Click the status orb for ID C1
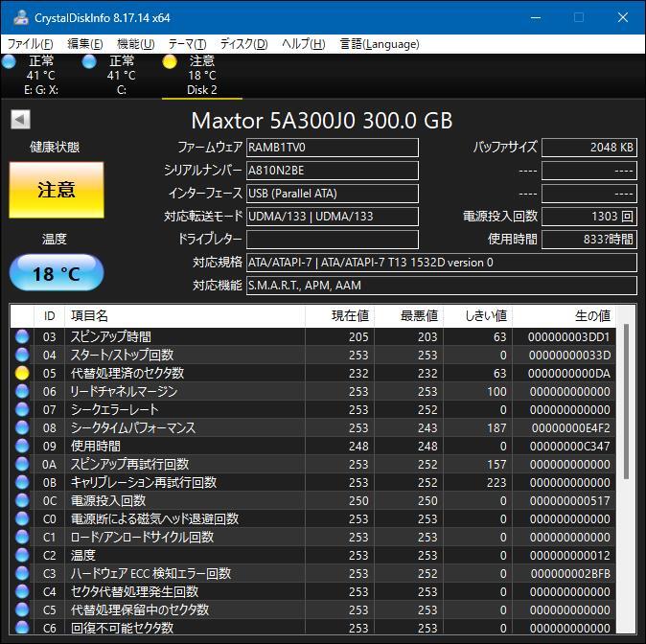646x644 pixels. 22,537
